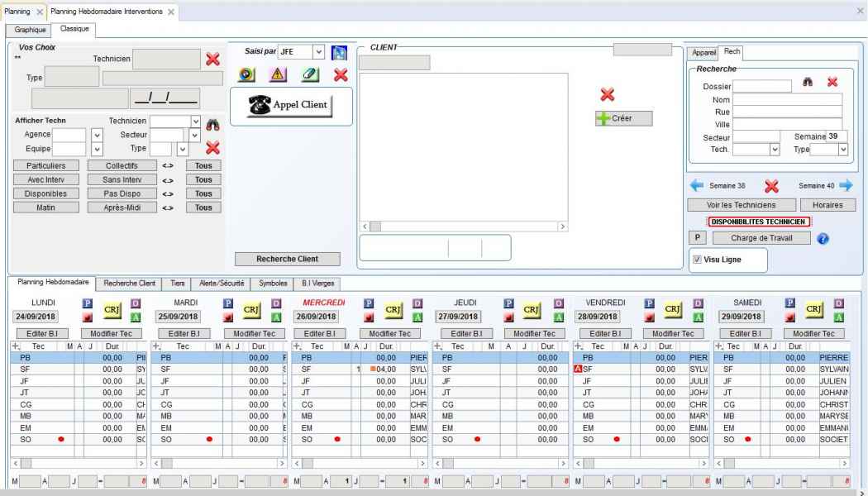Open the Recherche Client tab
868x496 pixels.
[x=129, y=284]
